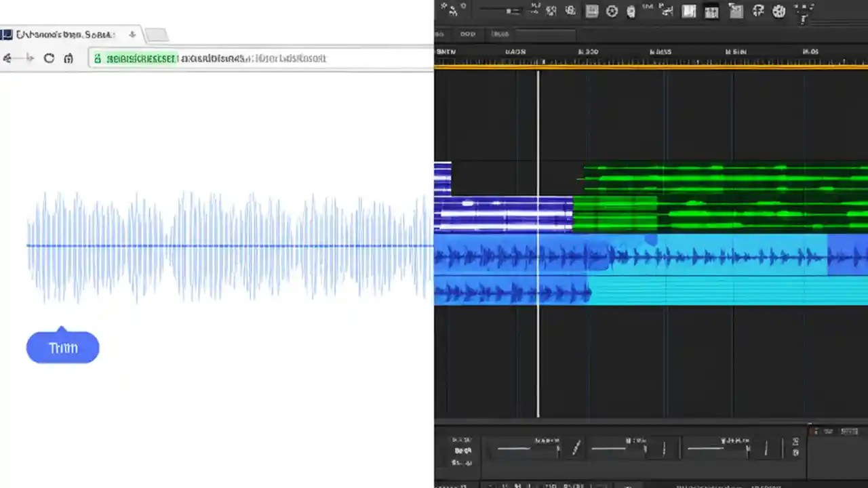Image resolution: width=868 pixels, height=488 pixels.
Task: Click the home icon next to the address bar
Action: coord(68,58)
